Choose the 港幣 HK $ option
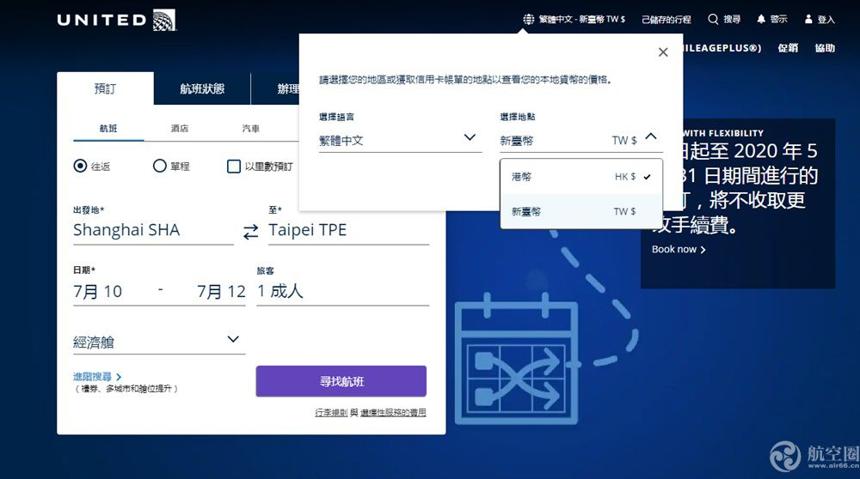This screenshot has width=860, height=479. pyautogui.click(x=581, y=177)
